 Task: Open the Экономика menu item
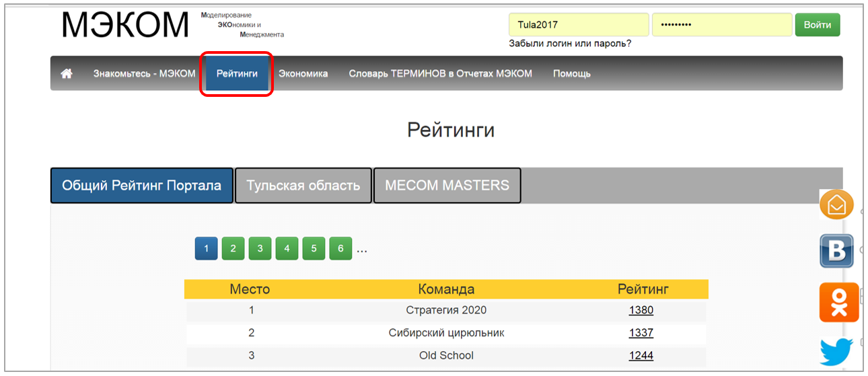303,74
